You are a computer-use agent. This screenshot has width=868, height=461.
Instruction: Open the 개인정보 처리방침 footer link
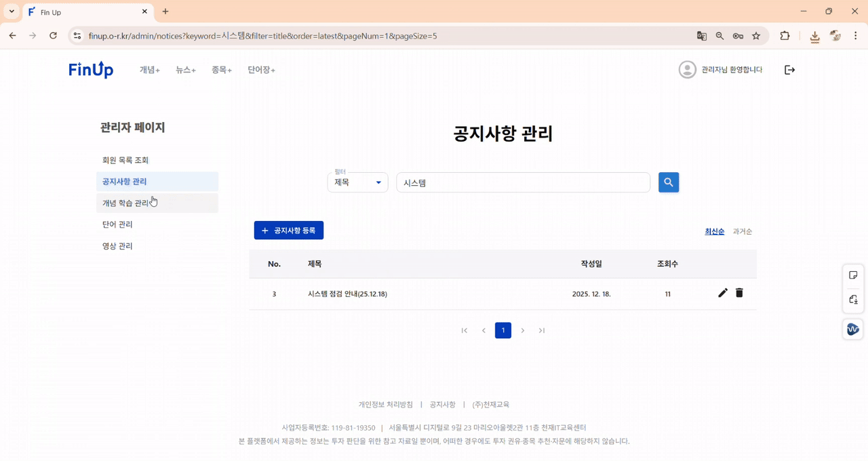click(x=386, y=404)
